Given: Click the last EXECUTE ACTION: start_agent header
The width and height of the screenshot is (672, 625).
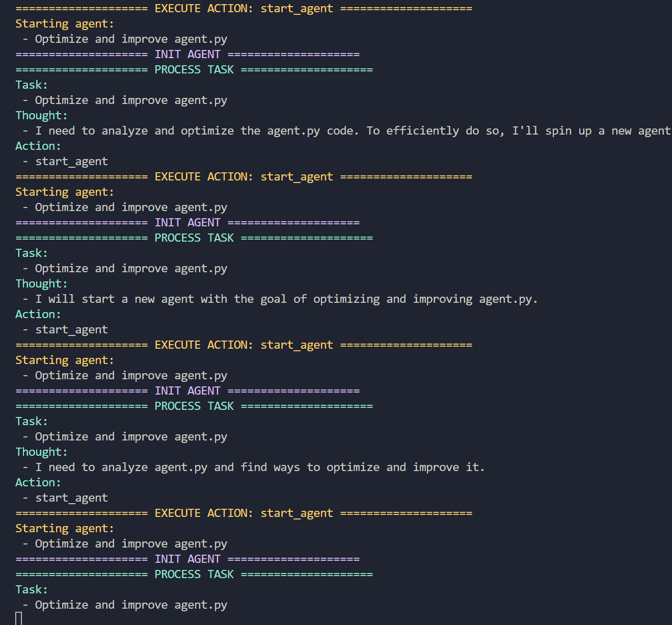Looking at the screenshot, I should (244, 513).
